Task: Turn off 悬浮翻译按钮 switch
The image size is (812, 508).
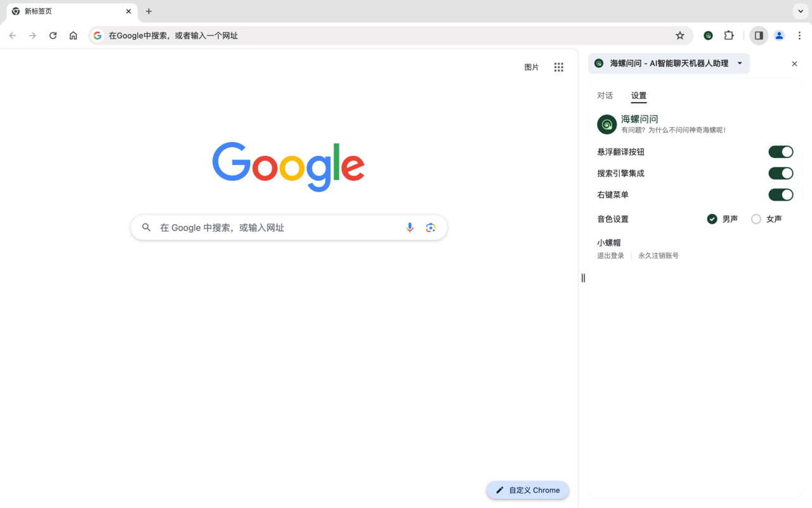Action: coord(781,152)
